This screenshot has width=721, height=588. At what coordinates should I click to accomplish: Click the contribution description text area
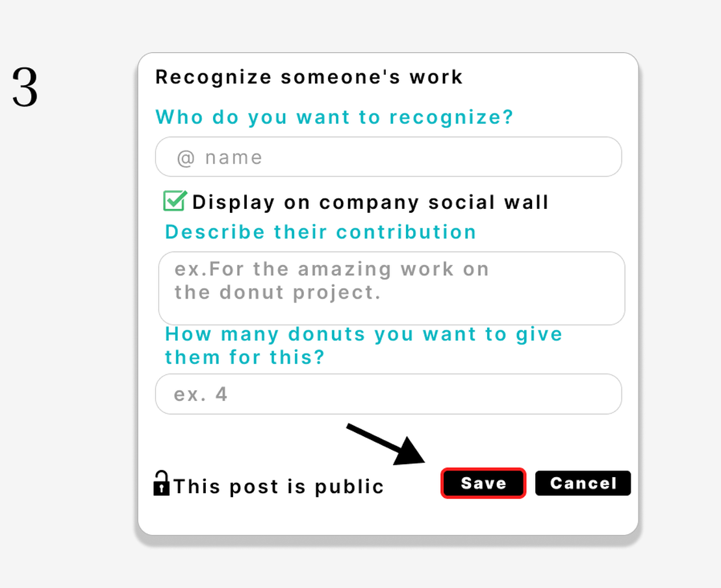[390, 289]
